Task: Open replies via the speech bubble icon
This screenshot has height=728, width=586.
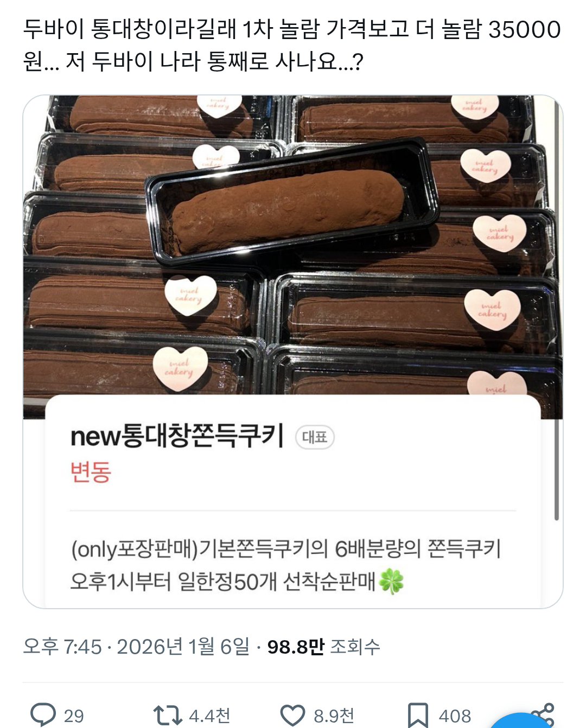Action: (x=43, y=714)
